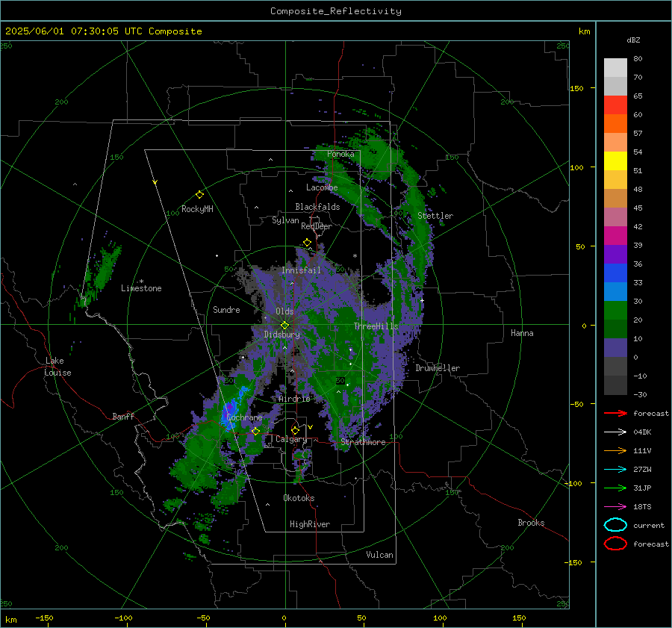Pick the orange 57-60 dBZ swatch
Image resolution: width=672 pixels, height=628 pixels.
615,124
